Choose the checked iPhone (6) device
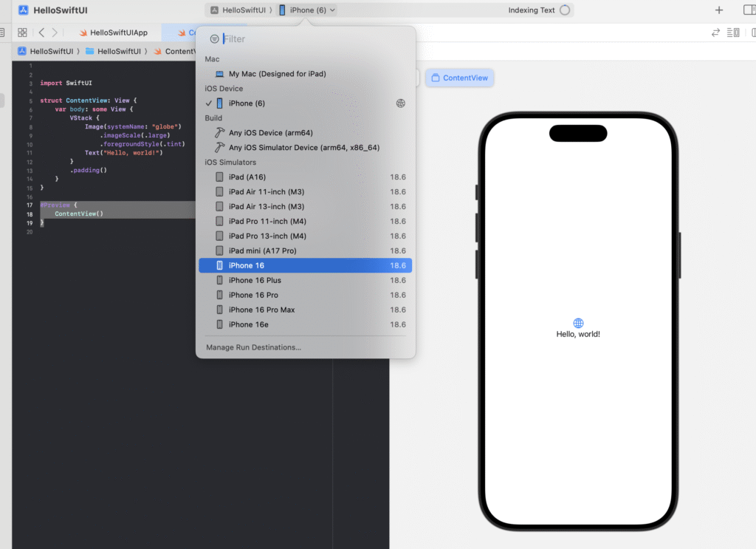The image size is (756, 549). click(305, 103)
